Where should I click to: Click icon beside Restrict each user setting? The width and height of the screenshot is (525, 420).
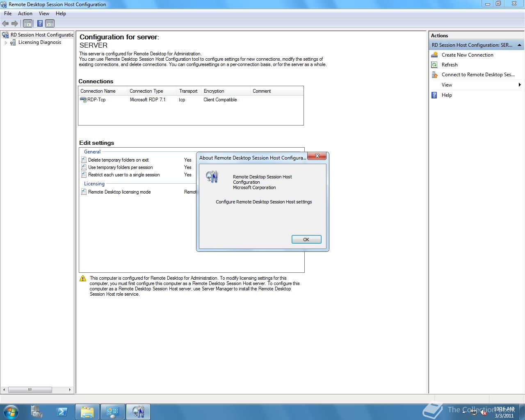(x=84, y=175)
